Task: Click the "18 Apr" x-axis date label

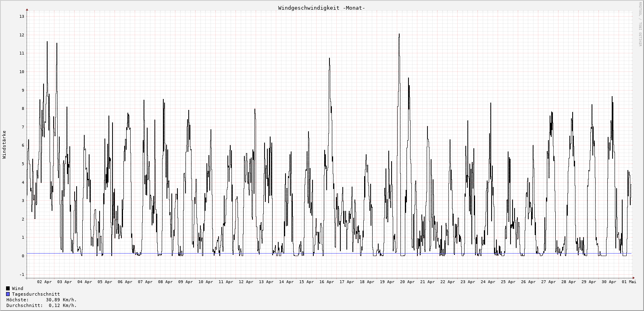Action: click(367, 282)
